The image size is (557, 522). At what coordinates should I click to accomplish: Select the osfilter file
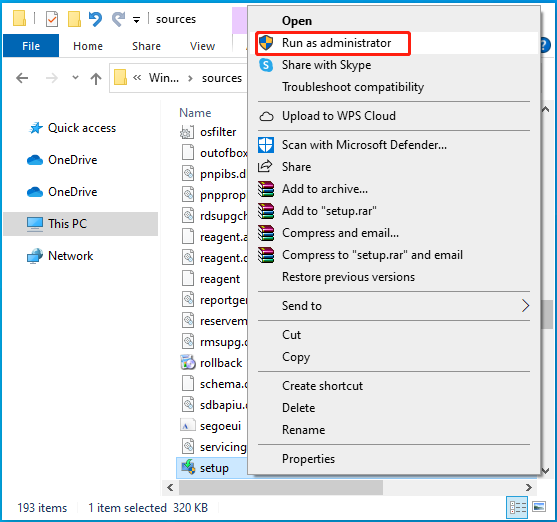click(218, 132)
